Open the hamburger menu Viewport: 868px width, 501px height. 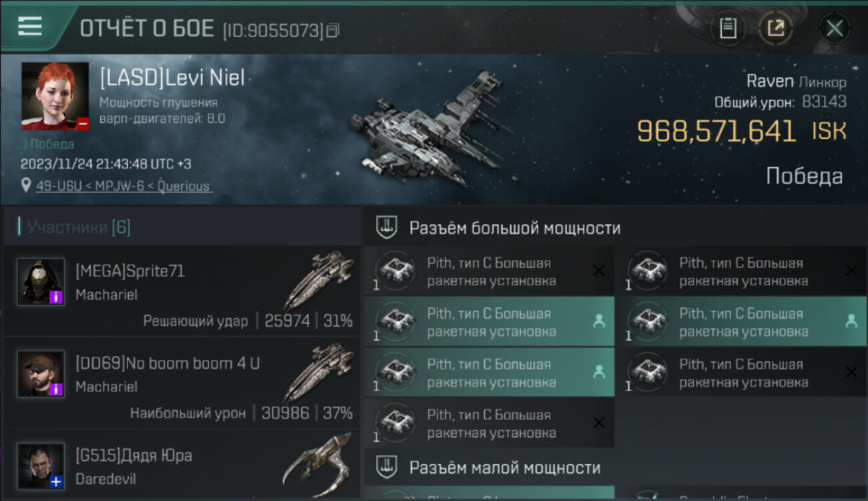point(30,26)
